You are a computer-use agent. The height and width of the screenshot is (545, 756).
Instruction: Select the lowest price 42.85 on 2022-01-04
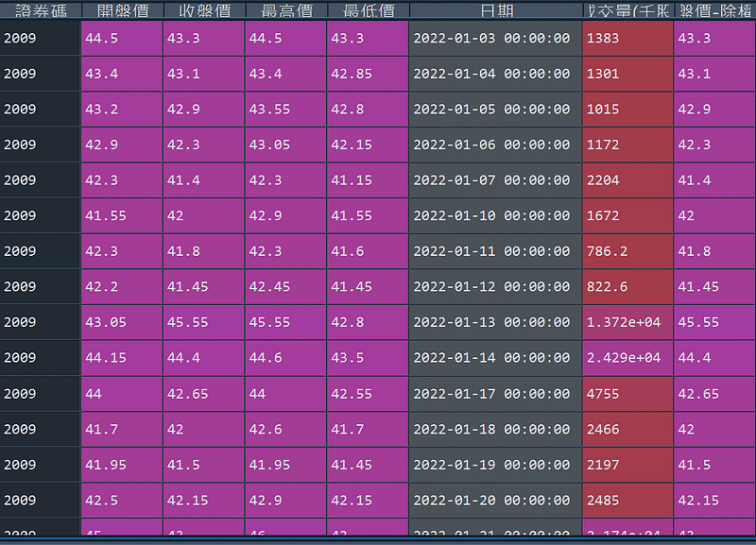click(368, 74)
